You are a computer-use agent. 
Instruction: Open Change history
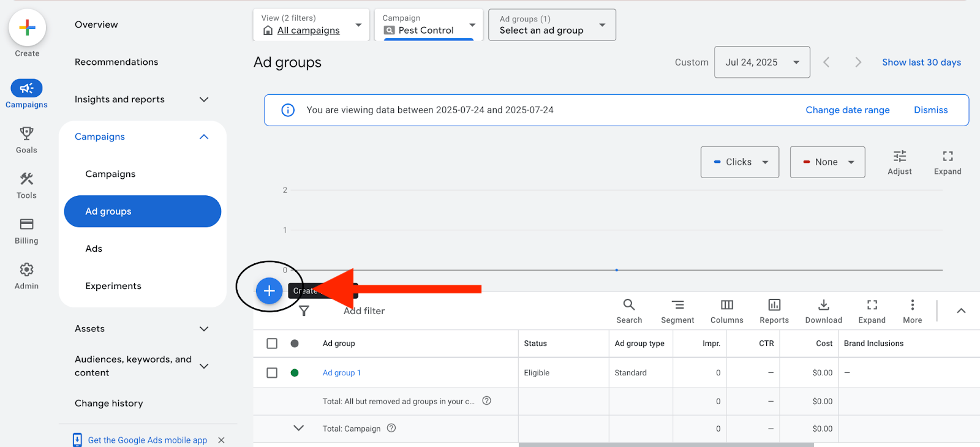point(109,404)
